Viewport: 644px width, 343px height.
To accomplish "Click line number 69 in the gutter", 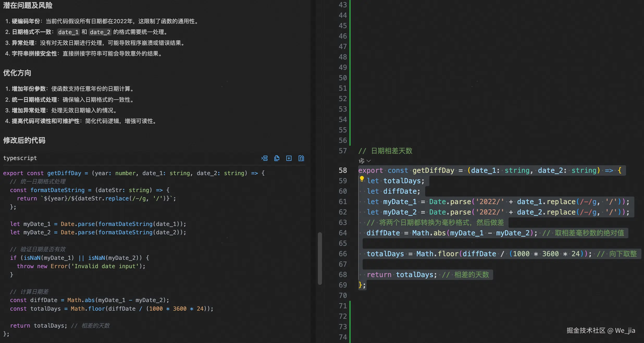I will [x=343, y=285].
